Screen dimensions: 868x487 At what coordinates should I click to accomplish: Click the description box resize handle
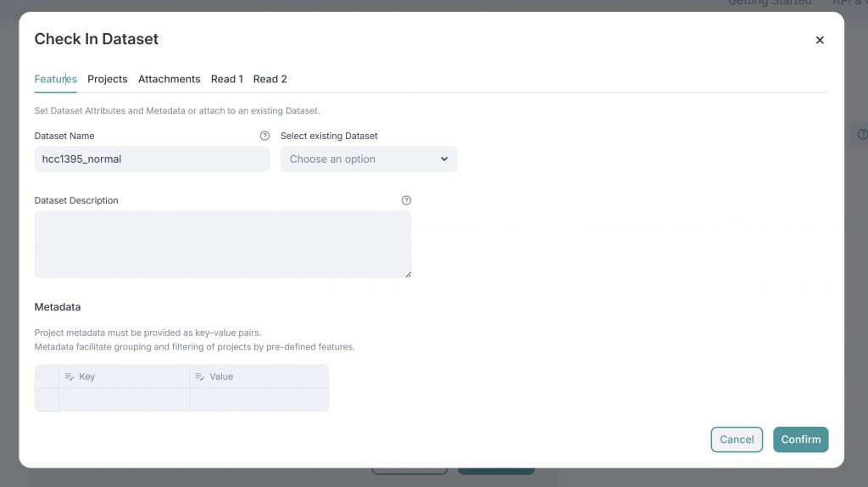pyautogui.click(x=408, y=274)
